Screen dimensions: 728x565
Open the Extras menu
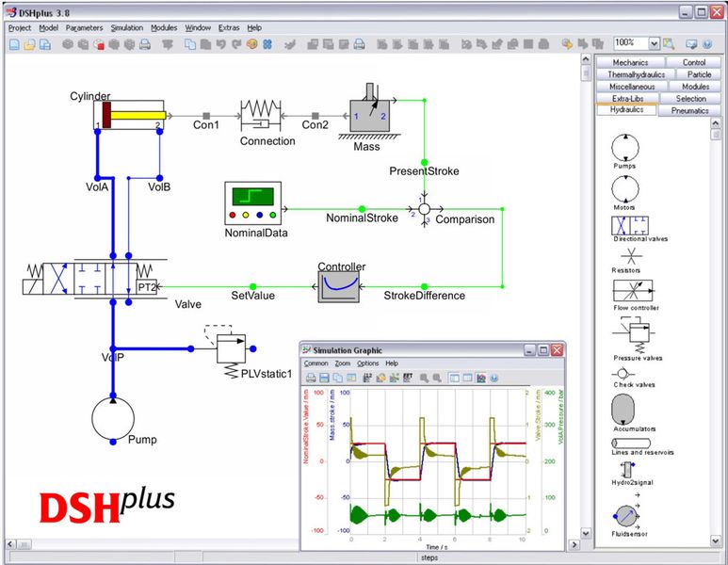coord(229,28)
